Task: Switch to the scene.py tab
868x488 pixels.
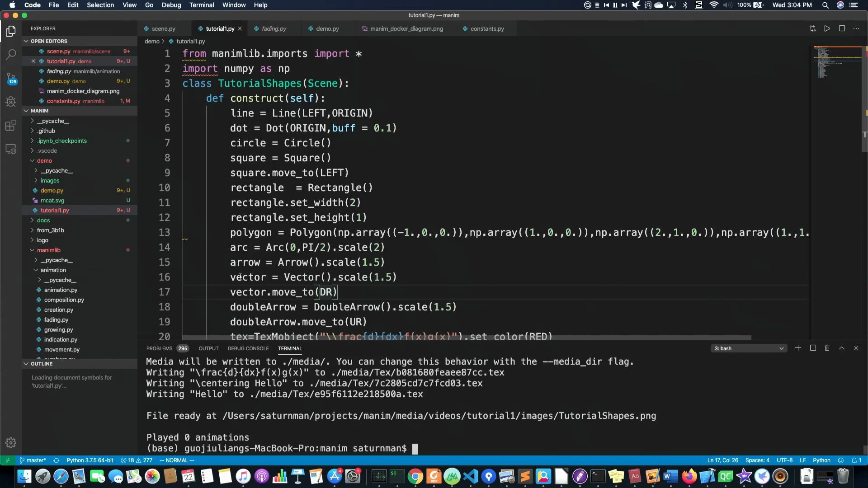Action: point(163,28)
